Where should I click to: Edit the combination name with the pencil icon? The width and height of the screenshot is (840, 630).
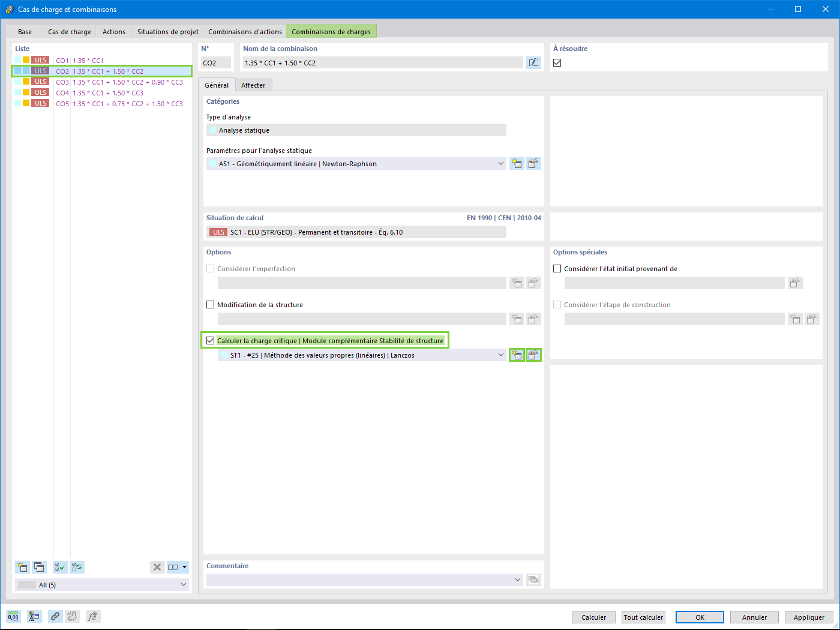point(533,62)
